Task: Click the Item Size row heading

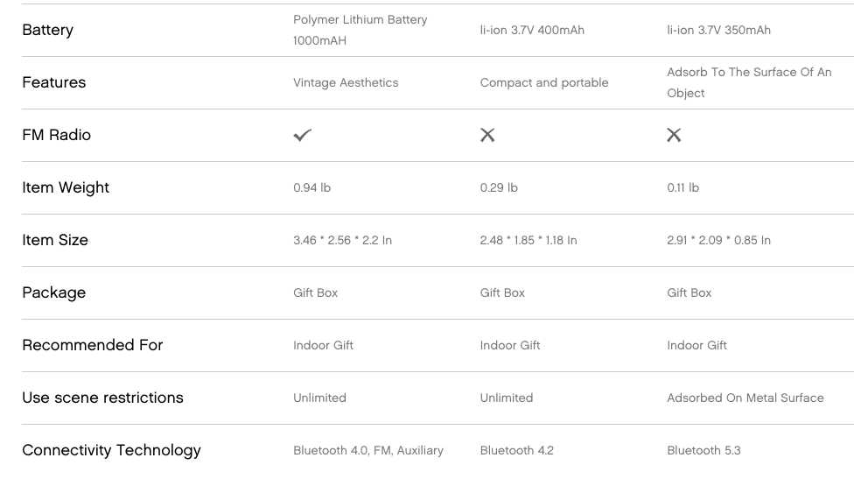Action: [55, 240]
